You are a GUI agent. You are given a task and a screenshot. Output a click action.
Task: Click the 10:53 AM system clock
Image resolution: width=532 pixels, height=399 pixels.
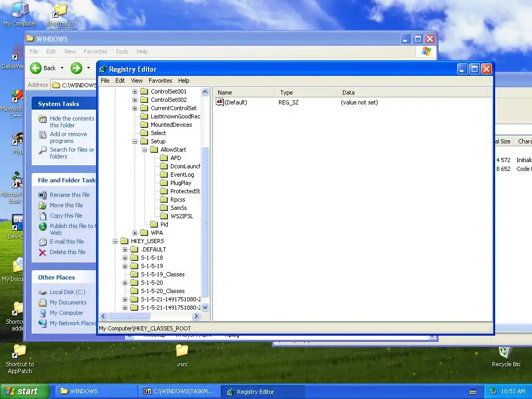513,392
